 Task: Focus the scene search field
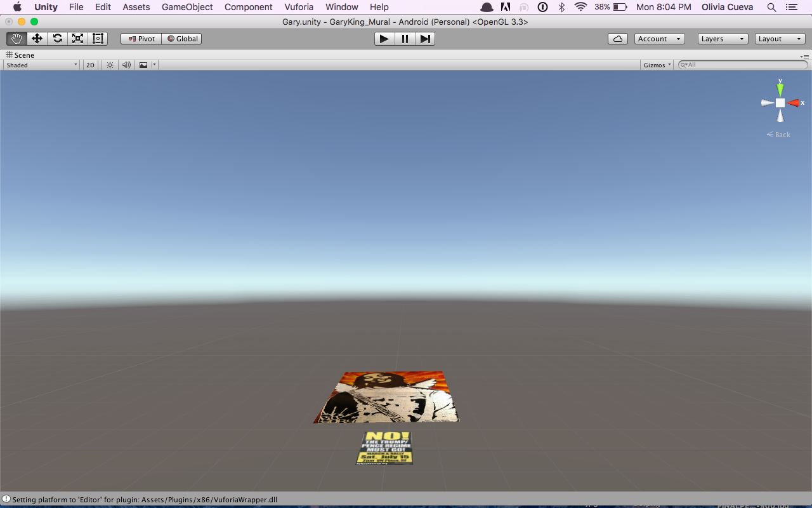743,65
